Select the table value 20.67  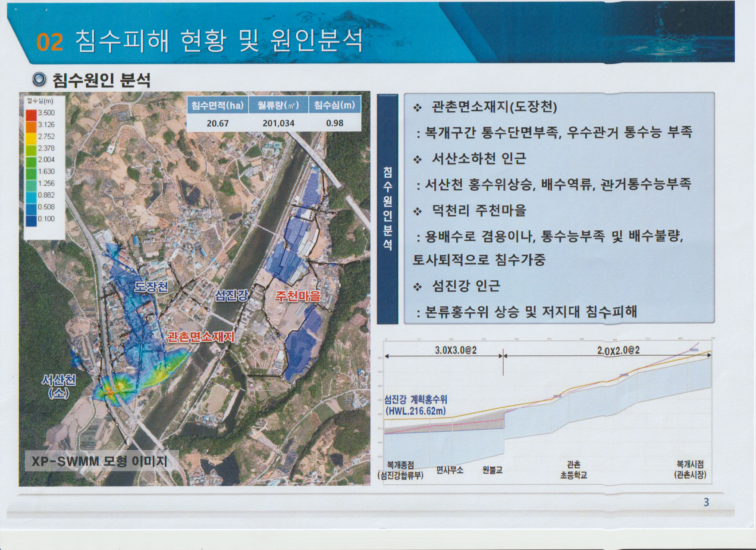pyautogui.click(x=218, y=123)
